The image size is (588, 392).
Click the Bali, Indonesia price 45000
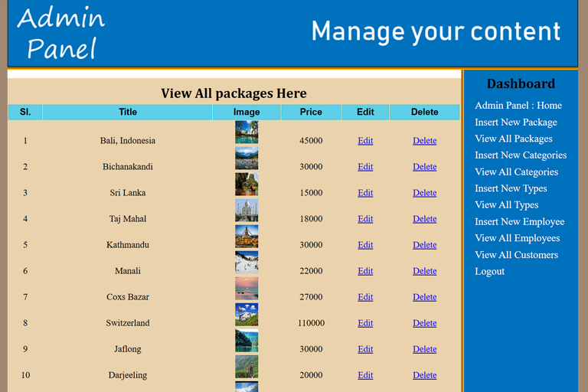point(311,141)
